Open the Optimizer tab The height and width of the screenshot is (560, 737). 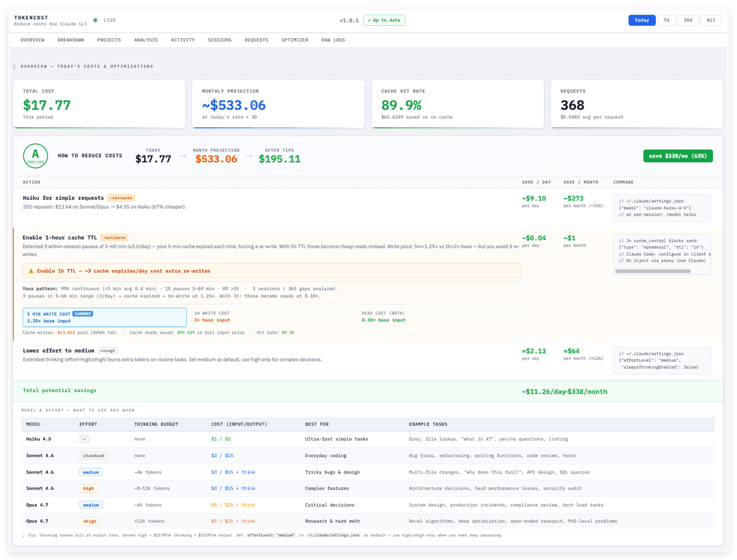coord(295,40)
